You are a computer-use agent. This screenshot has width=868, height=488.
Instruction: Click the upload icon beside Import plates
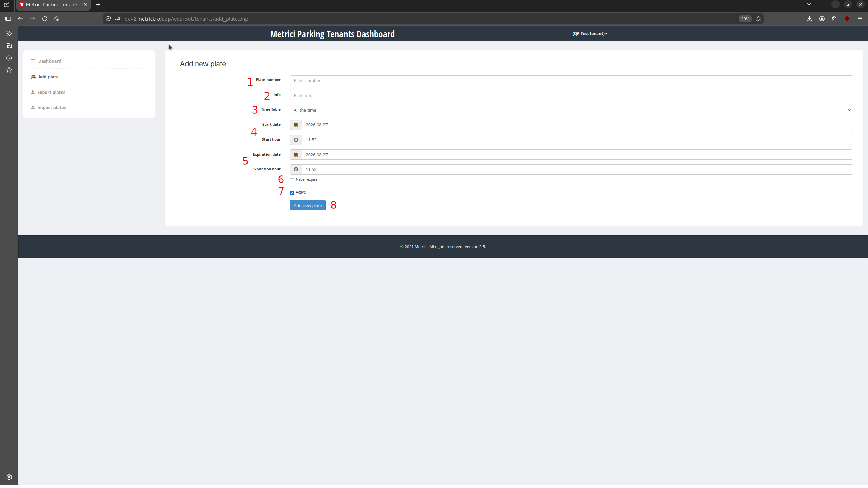pos(33,107)
